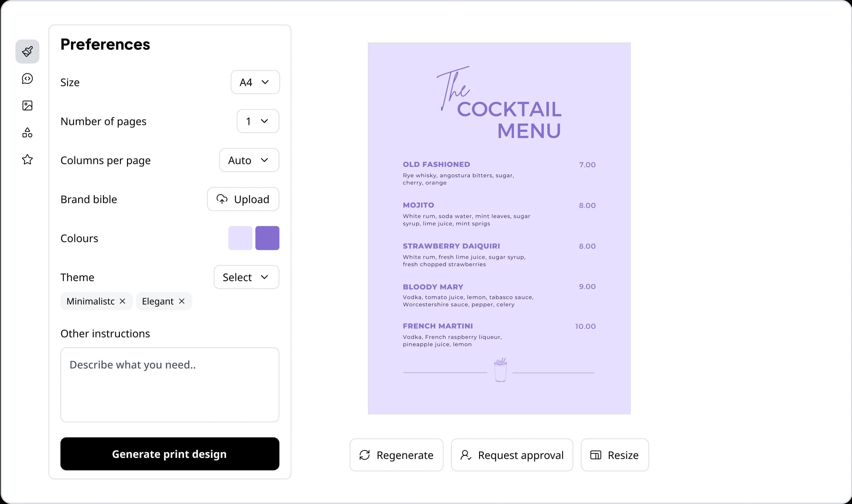
Task: Open the Theme Select dropdown
Action: click(246, 278)
